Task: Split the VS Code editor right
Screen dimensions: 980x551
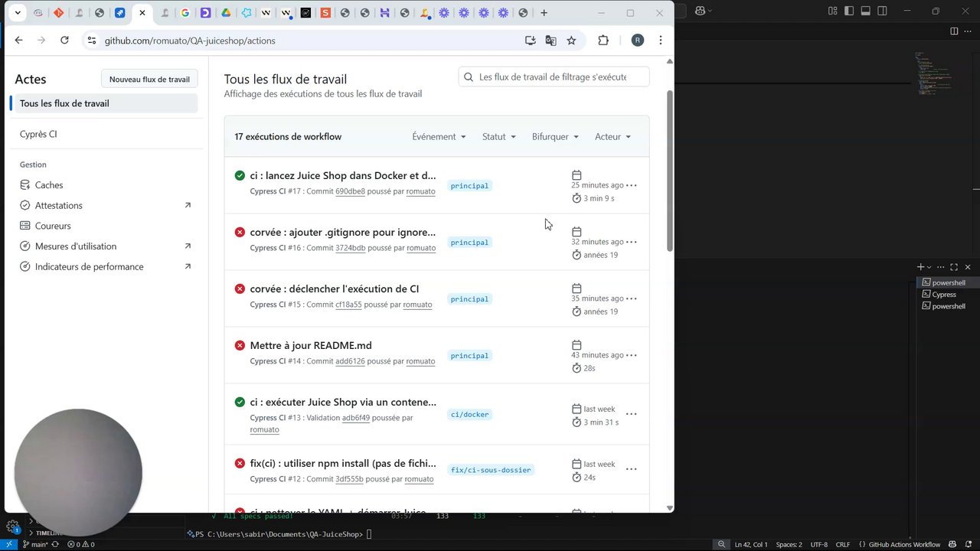Action: [954, 31]
